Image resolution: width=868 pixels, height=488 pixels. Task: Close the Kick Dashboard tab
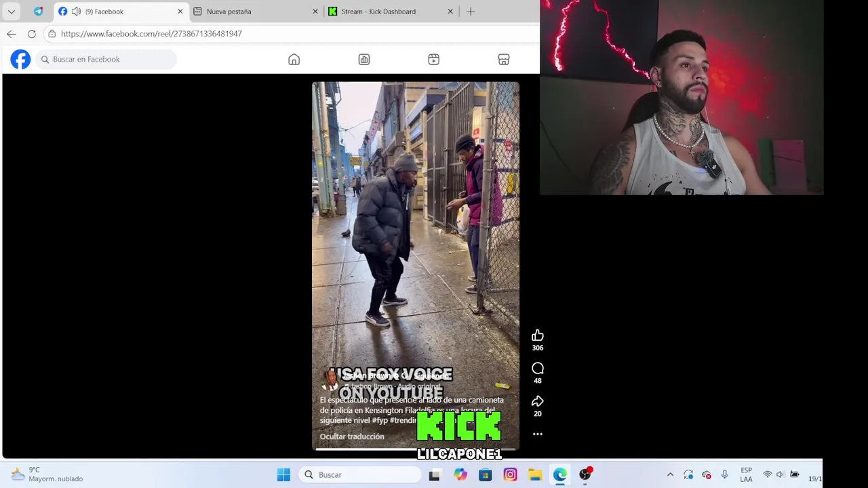[x=450, y=12]
